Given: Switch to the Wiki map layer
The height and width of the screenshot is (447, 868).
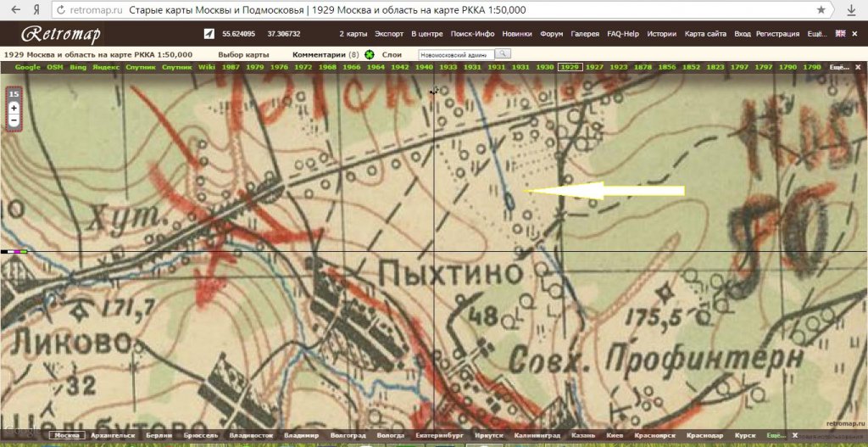Looking at the screenshot, I should [207, 67].
